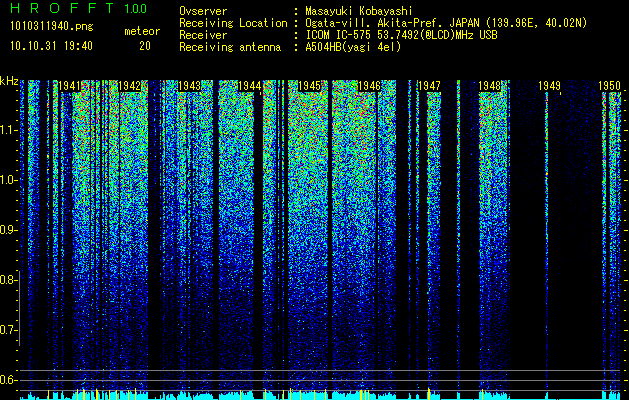Click the 0.7 frequency axis label
This screenshot has width=629, height=400.
[8, 330]
